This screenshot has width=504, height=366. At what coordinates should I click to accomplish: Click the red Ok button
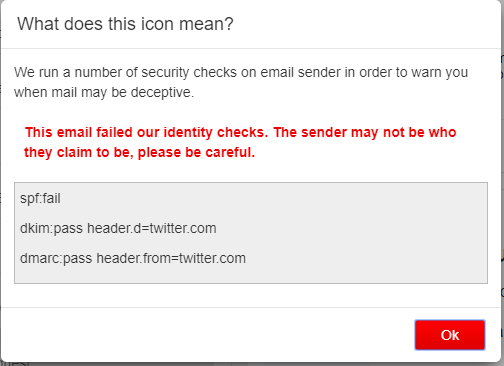click(450, 335)
